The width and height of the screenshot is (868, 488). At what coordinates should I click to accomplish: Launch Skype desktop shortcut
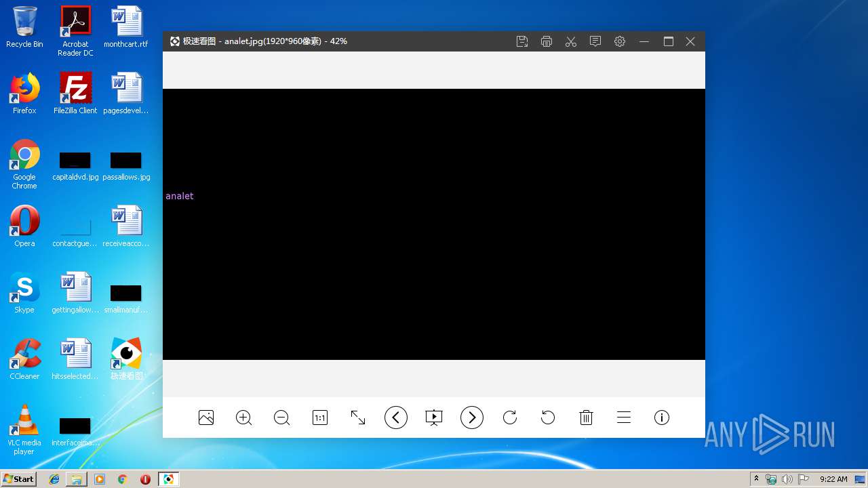click(24, 293)
